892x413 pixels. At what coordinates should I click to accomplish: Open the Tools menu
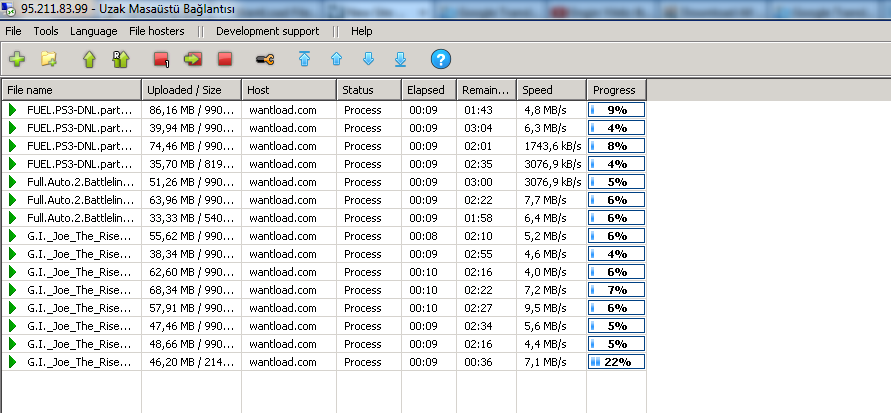[46, 31]
